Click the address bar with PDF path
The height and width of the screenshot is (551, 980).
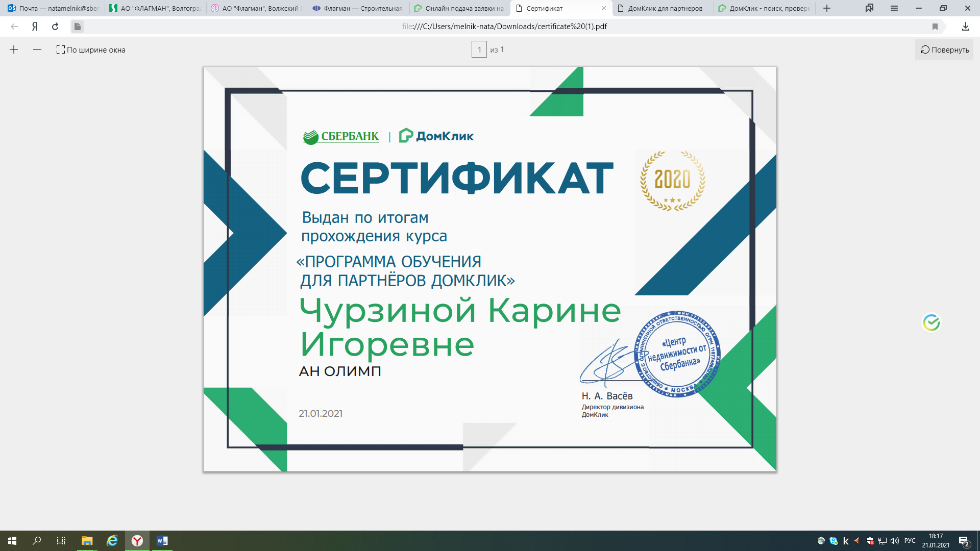coord(504,27)
